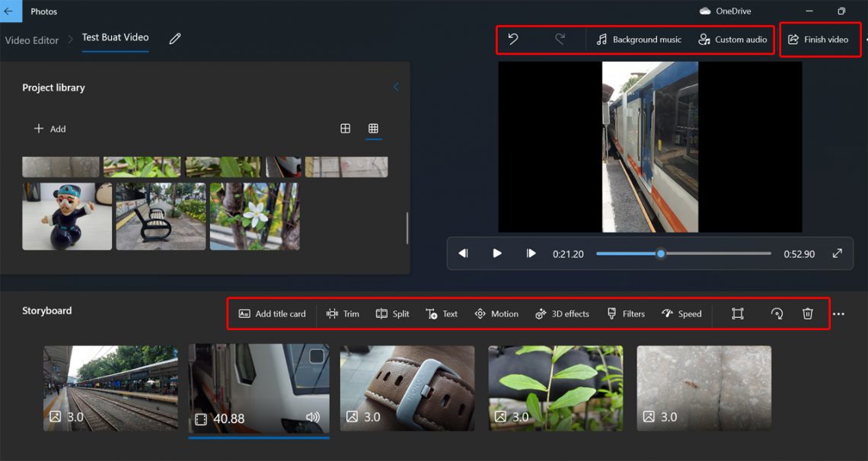This screenshot has height=461, width=868.
Task: Collapse the Project library panel
Action: 395,87
